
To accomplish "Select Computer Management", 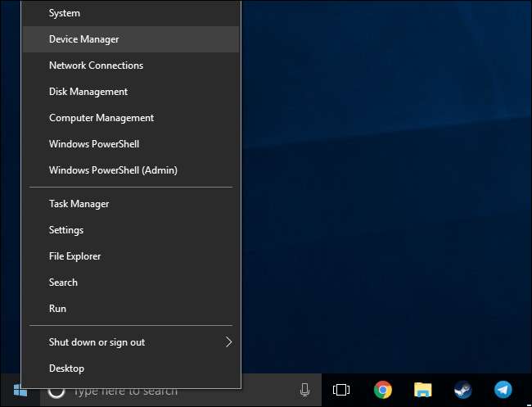I will pyautogui.click(x=101, y=118).
